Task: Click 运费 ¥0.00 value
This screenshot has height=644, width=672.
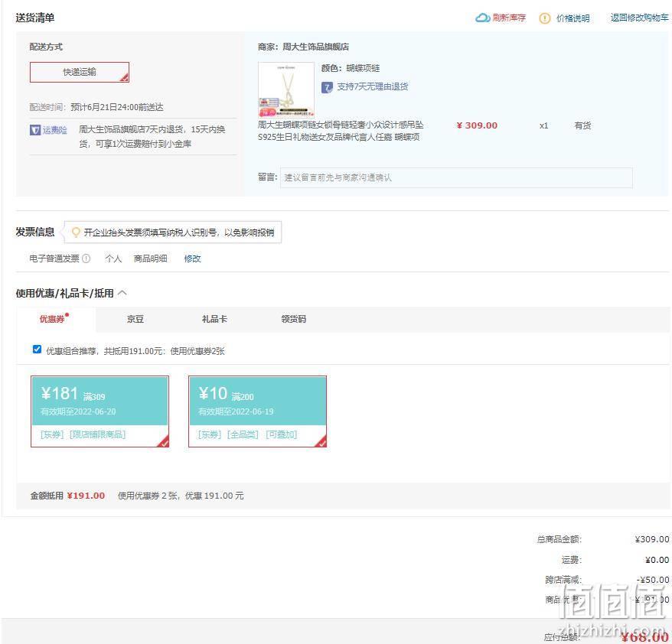Action: 657,560
